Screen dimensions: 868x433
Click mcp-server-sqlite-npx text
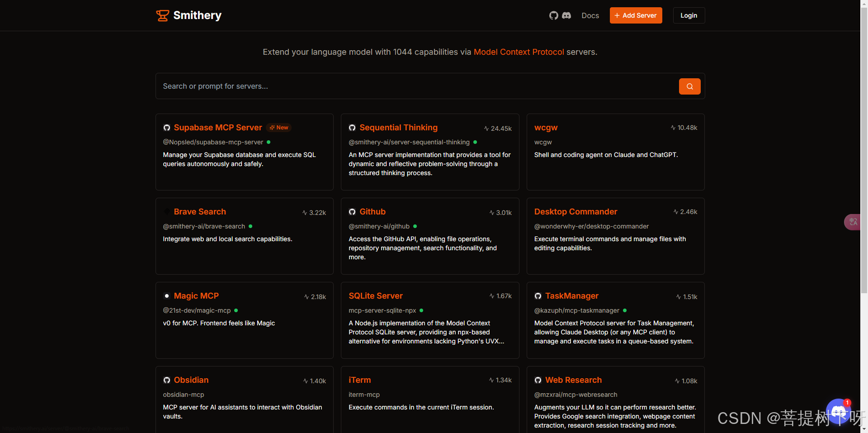tap(382, 310)
